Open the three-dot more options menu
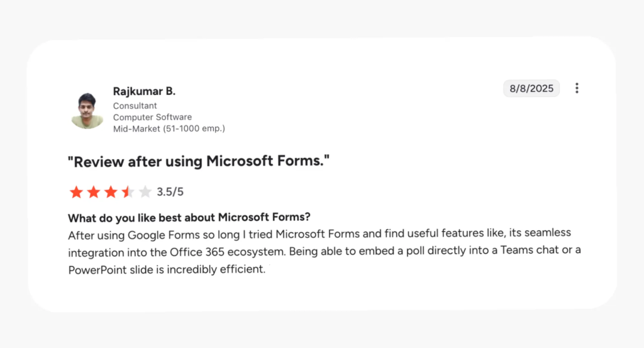 577,88
